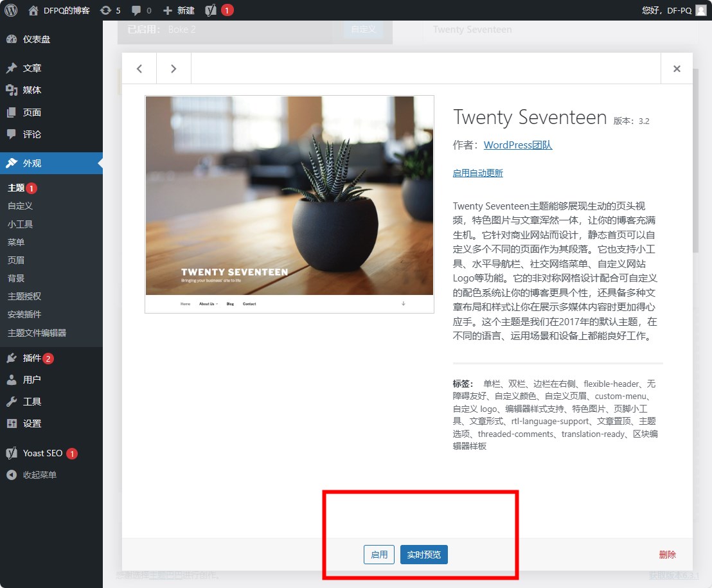Click the speech bubble icon beside 评论
This screenshot has height=588, width=712.
click(12, 134)
